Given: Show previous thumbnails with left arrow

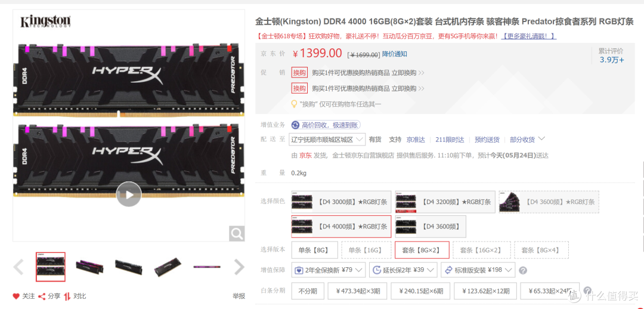Looking at the screenshot, I should [x=18, y=267].
